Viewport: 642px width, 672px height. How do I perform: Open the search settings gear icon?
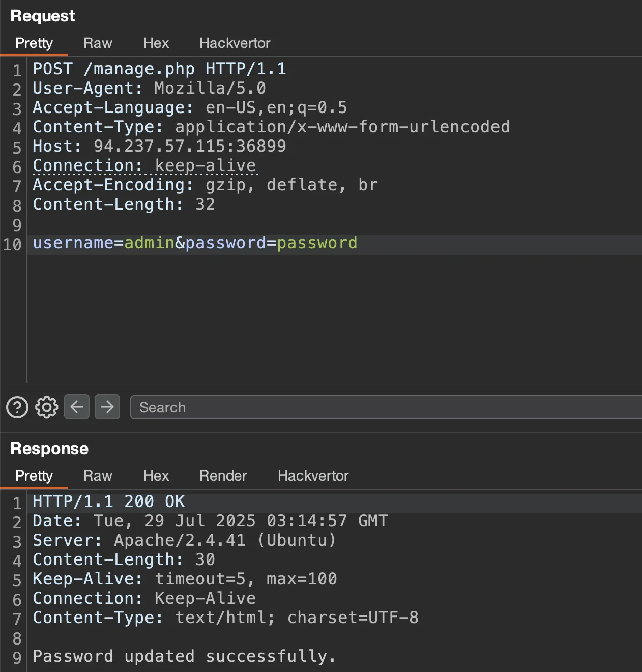click(x=47, y=407)
